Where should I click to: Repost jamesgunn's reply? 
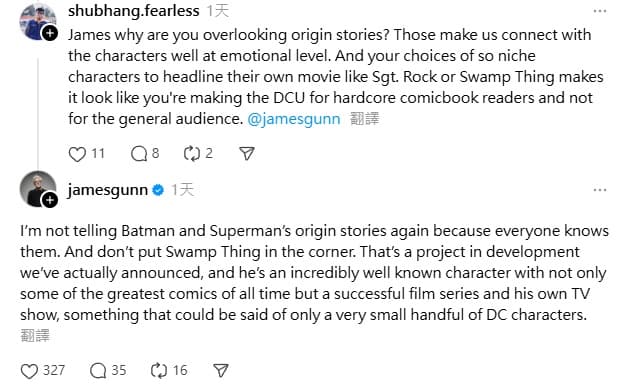click(159, 371)
